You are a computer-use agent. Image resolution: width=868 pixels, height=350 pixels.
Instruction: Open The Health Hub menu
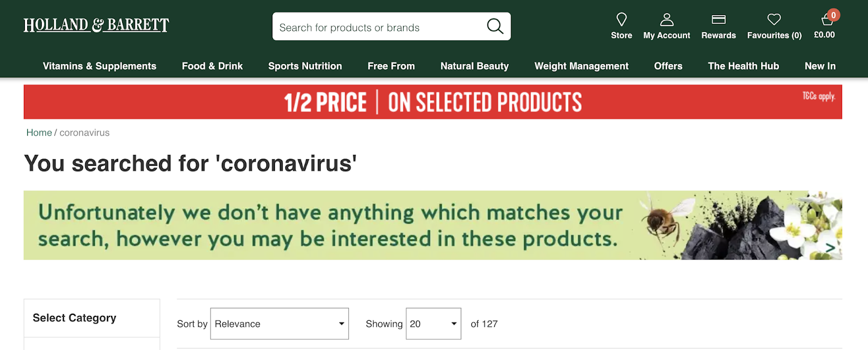743,66
